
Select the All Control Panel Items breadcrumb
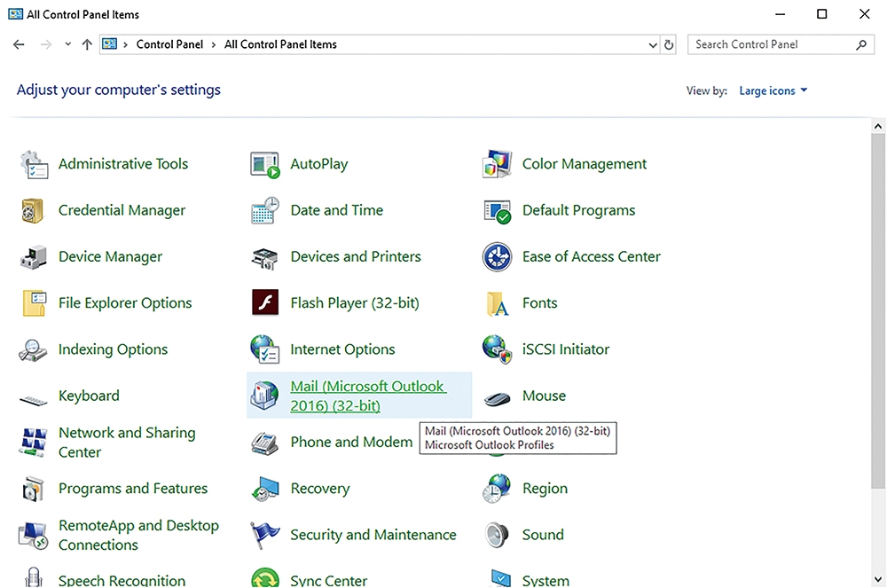[x=280, y=44]
